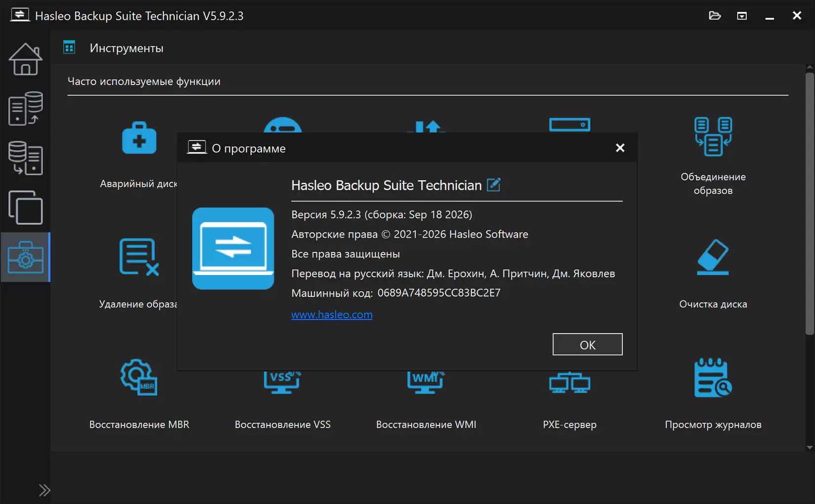
Task: Expand the sidebar with double chevron
Action: click(44, 490)
